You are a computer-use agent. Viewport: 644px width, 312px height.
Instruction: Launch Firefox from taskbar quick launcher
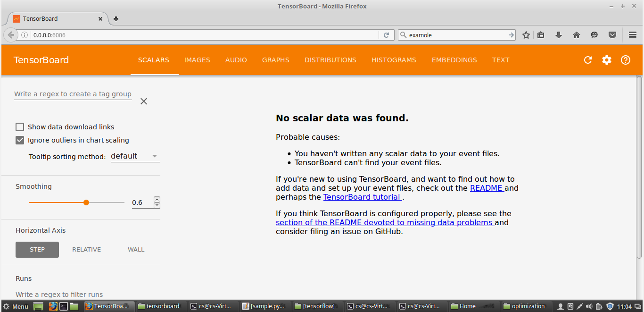tap(53, 306)
